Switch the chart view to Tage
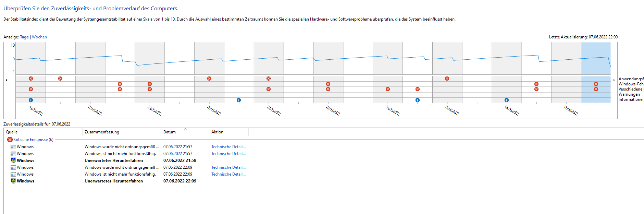644x214 pixels. point(24,37)
